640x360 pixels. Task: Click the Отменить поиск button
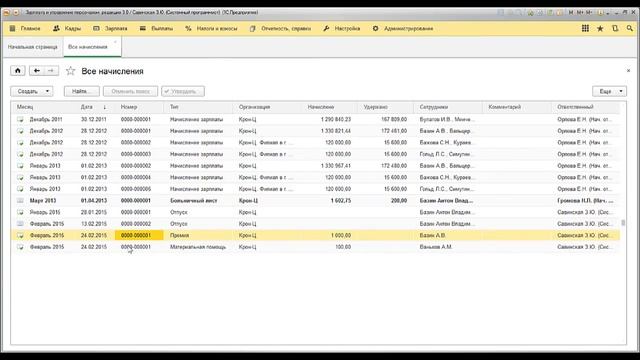coord(131,91)
